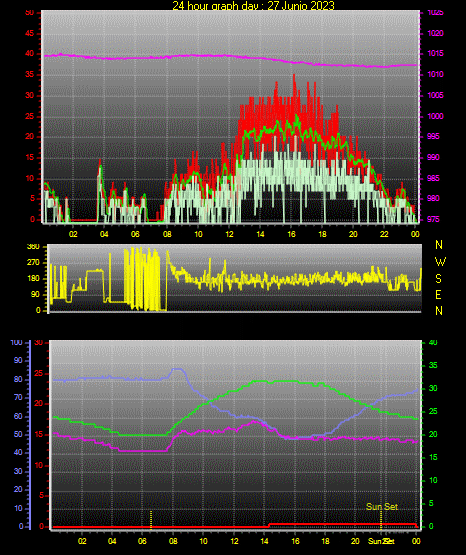
Task: Click the 80 value on blue humidity axis
Action: pyautogui.click(x=18, y=379)
